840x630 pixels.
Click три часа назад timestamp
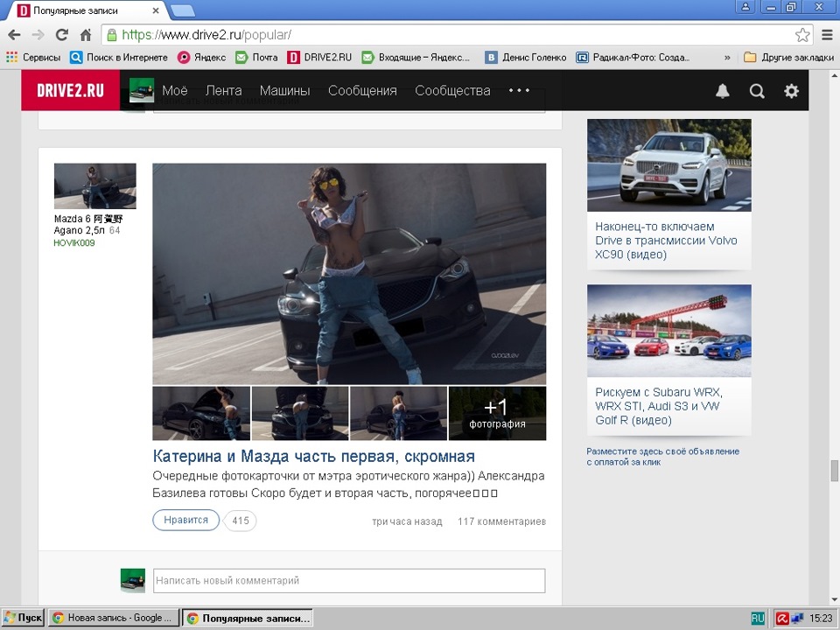pyautogui.click(x=407, y=521)
